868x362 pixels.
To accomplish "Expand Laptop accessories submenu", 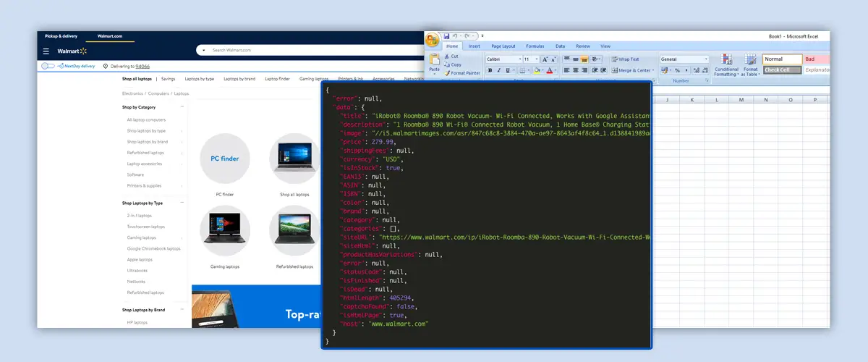I will click(x=182, y=164).
